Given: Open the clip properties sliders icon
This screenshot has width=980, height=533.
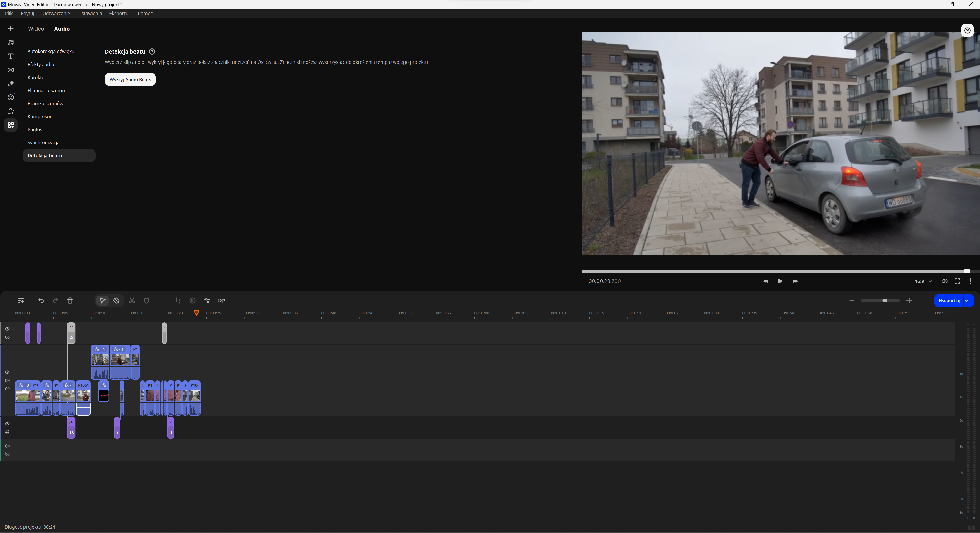Looking at the screenshot, I should tap(207, 301).
